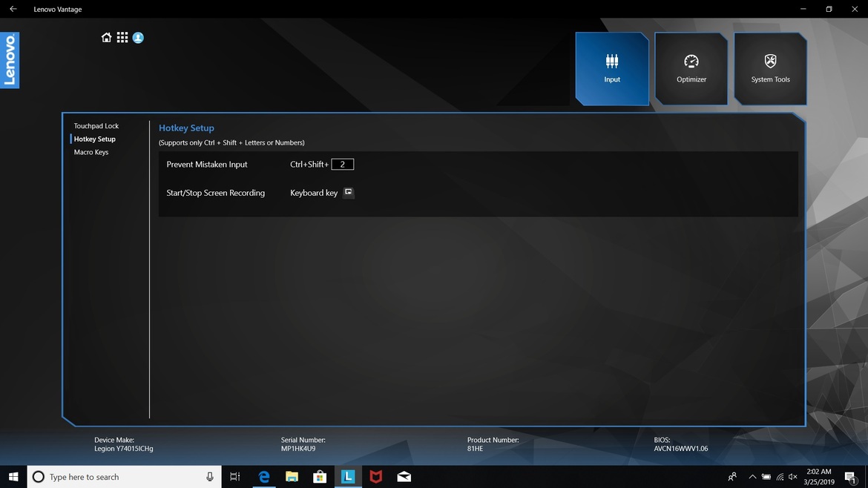Open Task View on the taskbar

pyautogui.click(x=234, y=476)
